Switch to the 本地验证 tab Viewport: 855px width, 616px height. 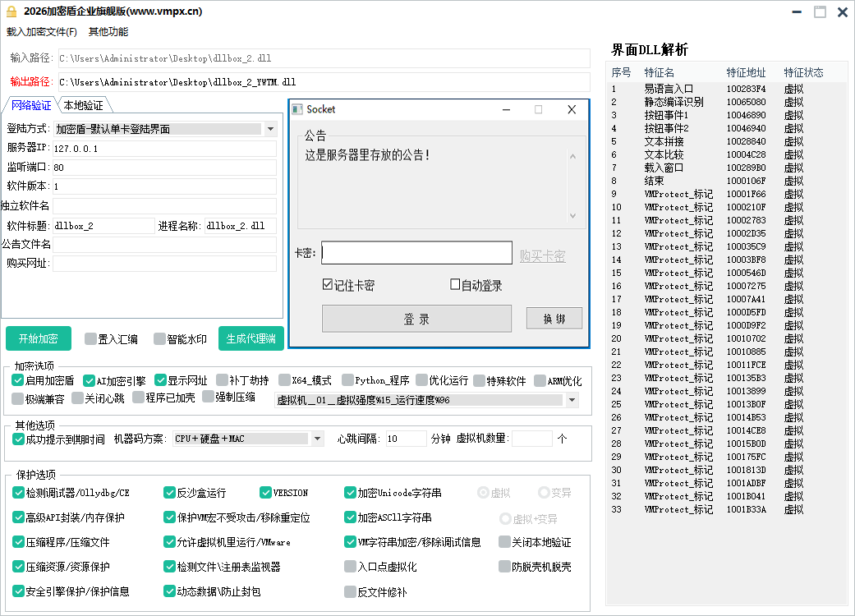(x=81, y=105)
